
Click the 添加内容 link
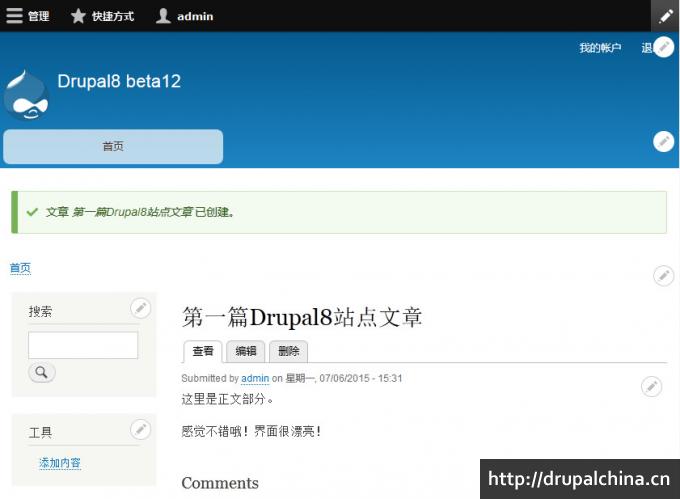(60, 463)
